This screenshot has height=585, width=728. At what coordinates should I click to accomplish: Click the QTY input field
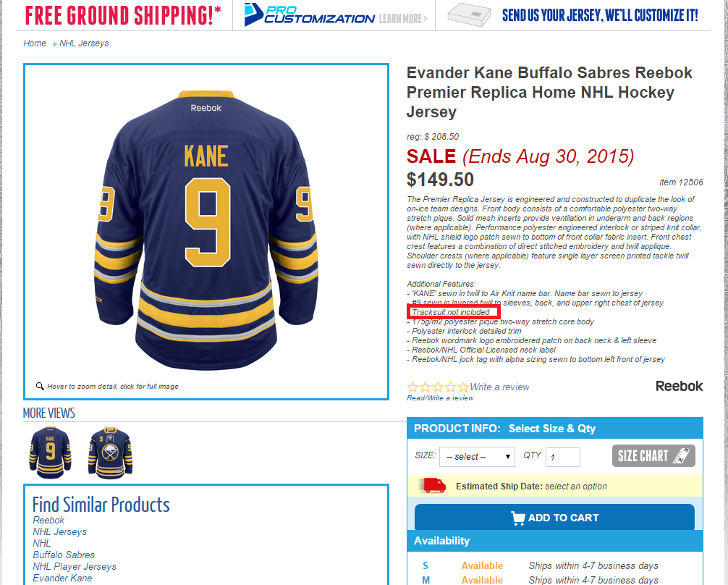coord(563,458)
